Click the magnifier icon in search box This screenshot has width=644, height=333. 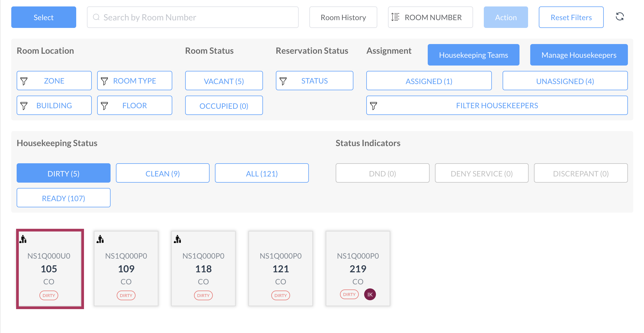click(x=96, y=17)
